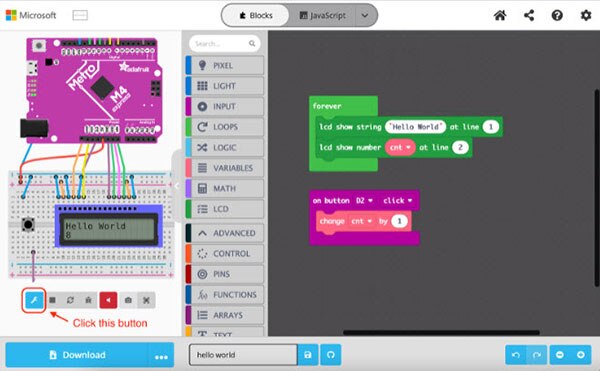The height and width of the screenshot is (371, 600).
Task: Launch the simulator in fullscreen mode
Action: click(146, 300)
